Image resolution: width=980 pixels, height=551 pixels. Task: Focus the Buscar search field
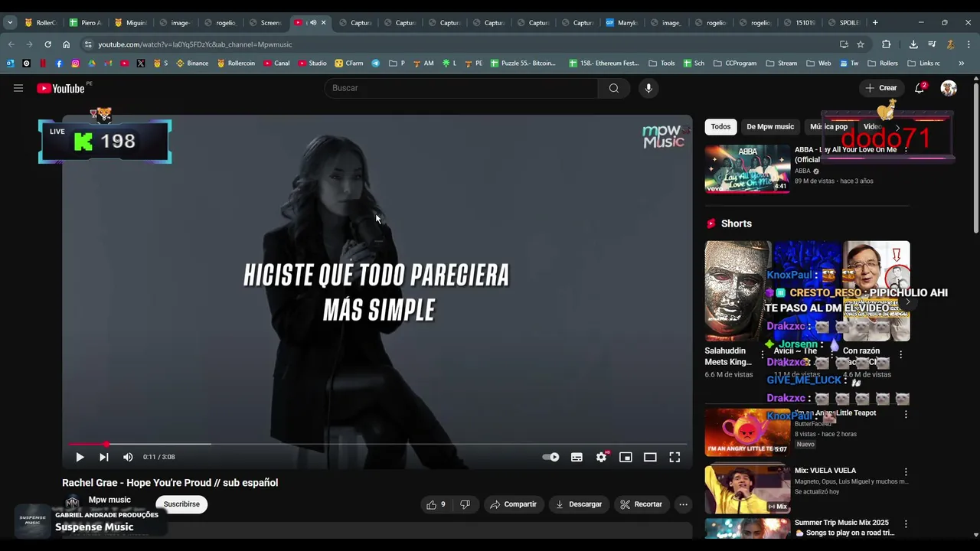click(x=462, y=88)
